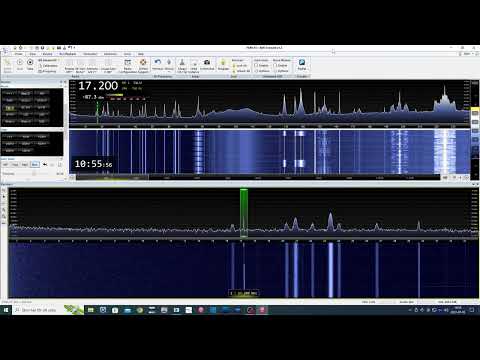Set AGC to Med
Screen dimensions: 480x360
pos(25,164)
